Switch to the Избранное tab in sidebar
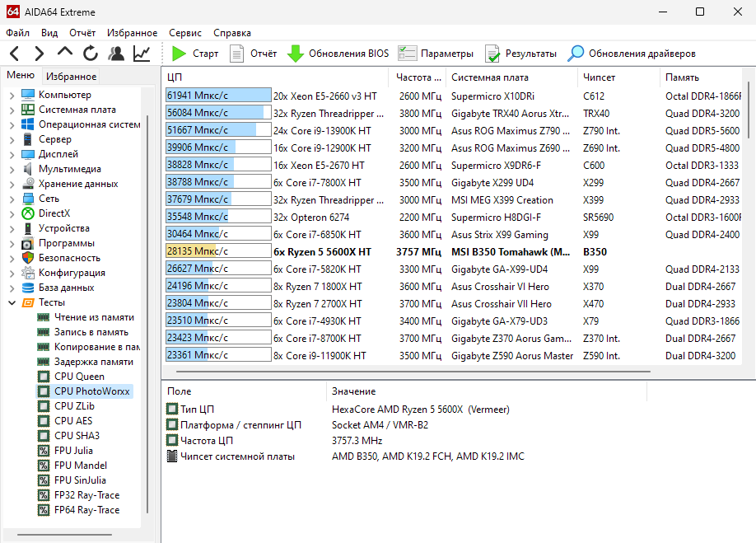This screenshot has width=756, height=543. (72, 76)
